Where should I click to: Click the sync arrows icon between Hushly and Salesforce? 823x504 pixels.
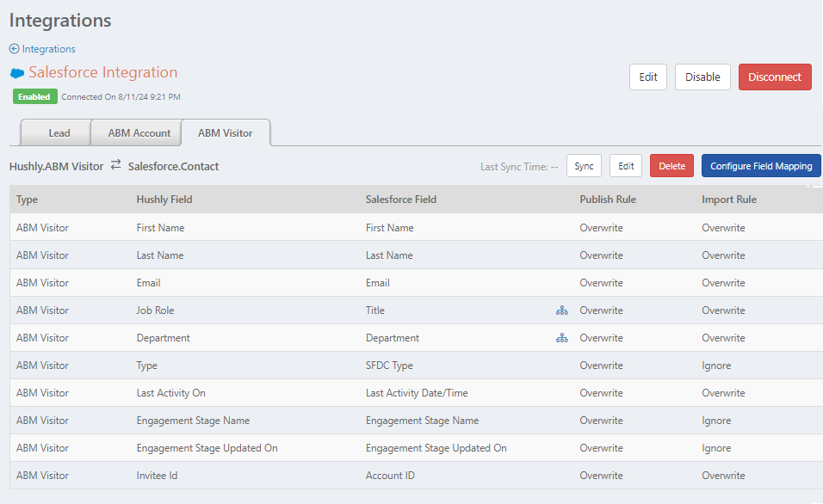coord(116,164)
